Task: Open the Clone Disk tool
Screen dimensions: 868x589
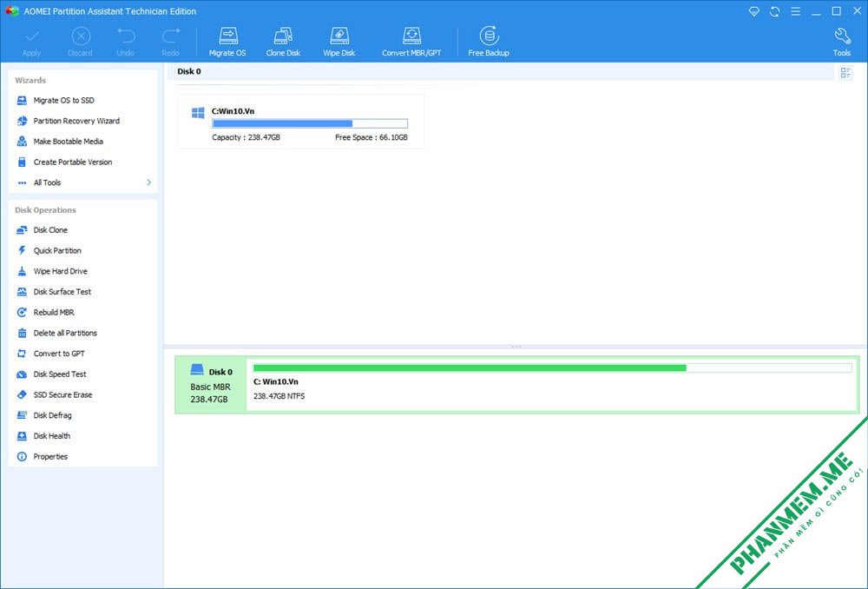Action: [x=283, y=42]
